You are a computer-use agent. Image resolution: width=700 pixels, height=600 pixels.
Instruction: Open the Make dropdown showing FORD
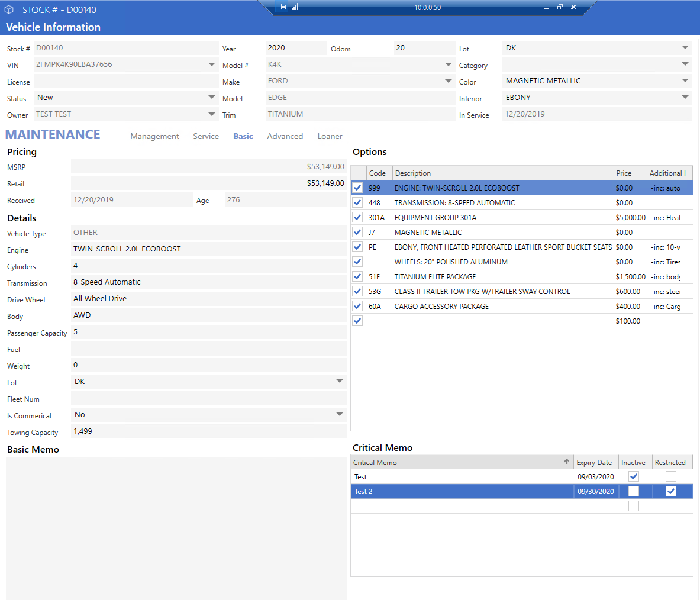point(448,81)
